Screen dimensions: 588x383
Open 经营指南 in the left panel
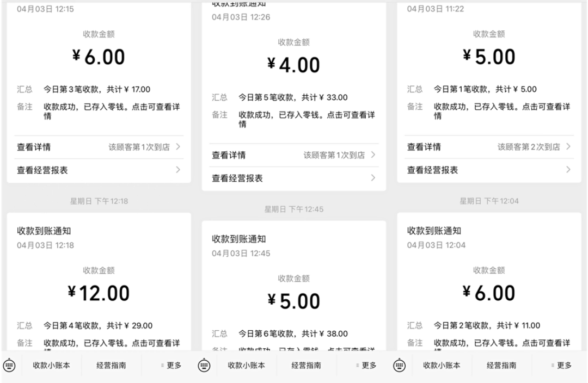(111, 366)
